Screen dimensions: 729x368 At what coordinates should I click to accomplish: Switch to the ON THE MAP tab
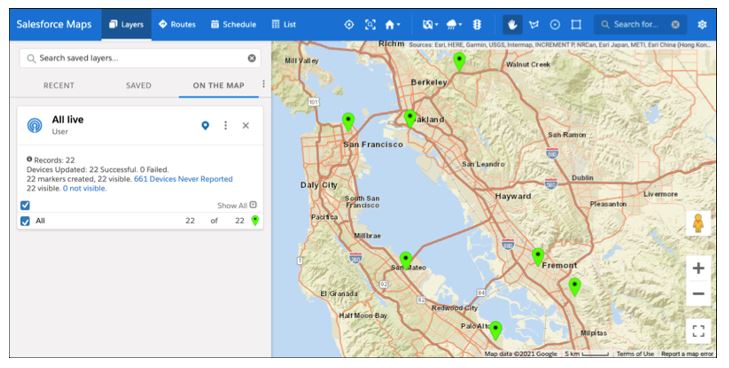pyautogui.click(x=219, y=85)
